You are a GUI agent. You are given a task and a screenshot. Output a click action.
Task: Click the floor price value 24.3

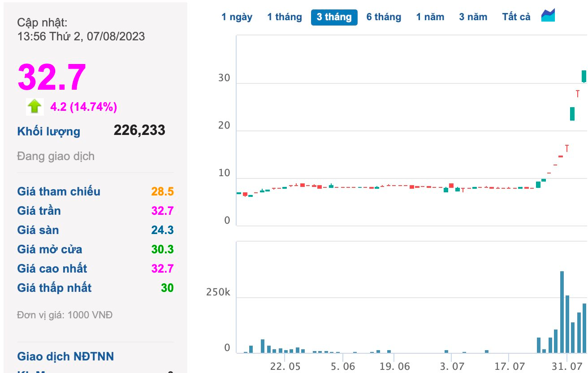[x=162, y=230]
